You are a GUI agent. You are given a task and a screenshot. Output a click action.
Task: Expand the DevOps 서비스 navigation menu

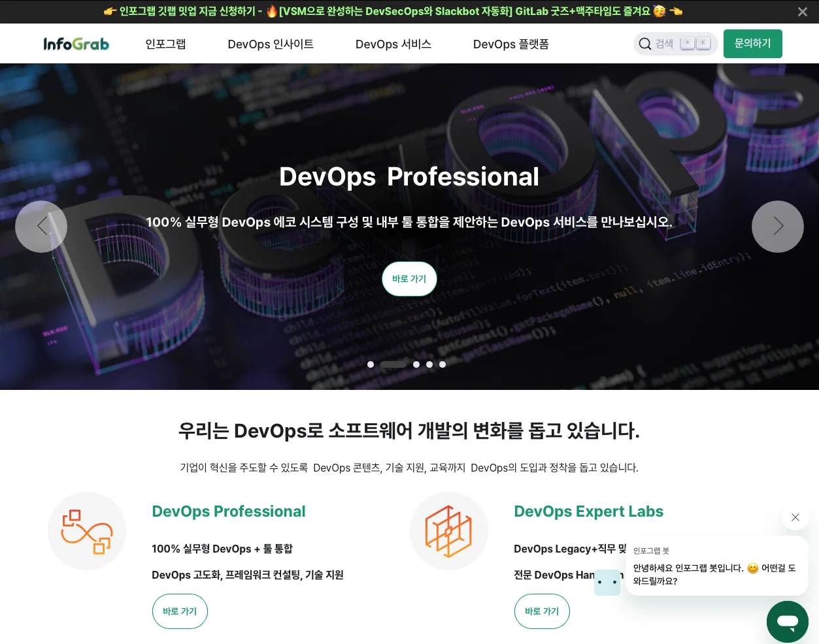coord(393,44)
